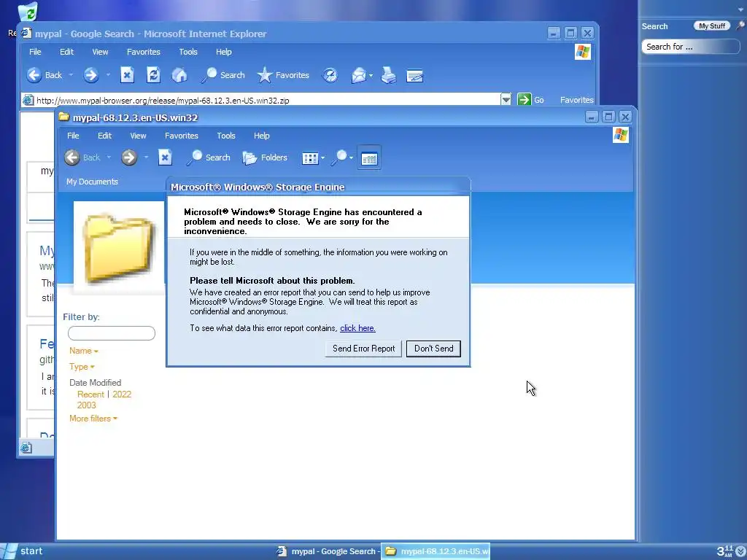Click My Documents breadcrumb in folder window
The image size is (747, 560).
[92, 182]
